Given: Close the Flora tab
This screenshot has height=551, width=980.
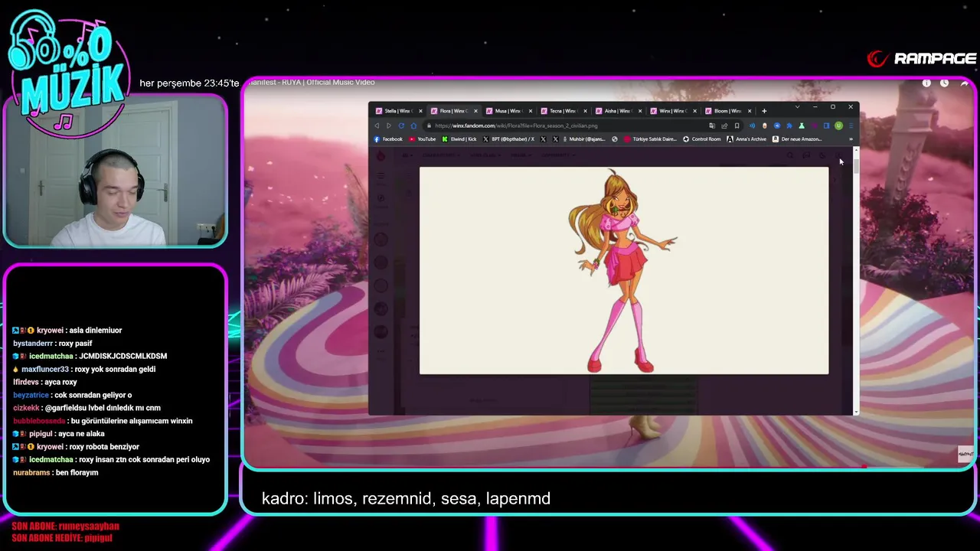Looking at the screenshot, I should click(x=475, y=111).
